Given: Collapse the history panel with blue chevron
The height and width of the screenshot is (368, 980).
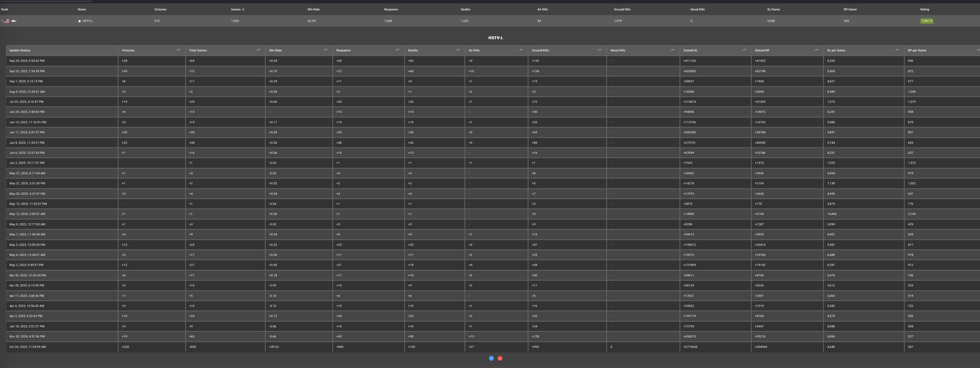Looking at the screenshot, I should coord(491,358).
